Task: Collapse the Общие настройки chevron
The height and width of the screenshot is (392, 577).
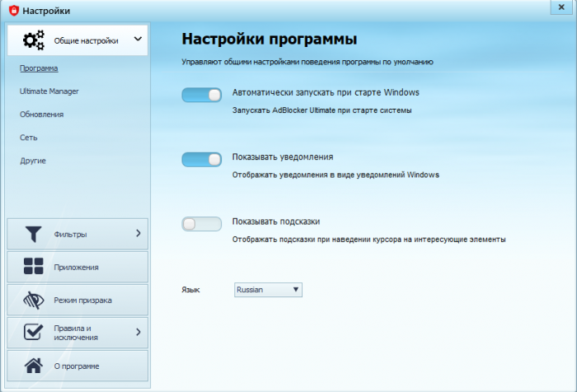Action: [138, 39]
